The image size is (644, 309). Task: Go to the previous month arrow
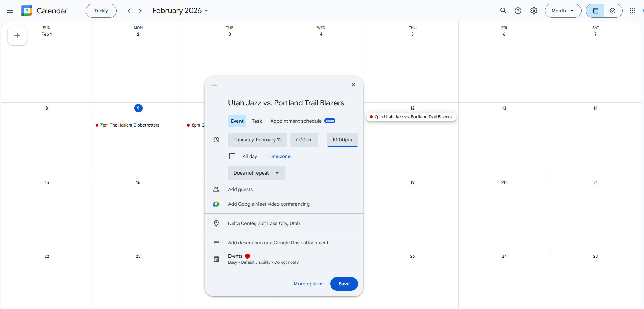129,11
